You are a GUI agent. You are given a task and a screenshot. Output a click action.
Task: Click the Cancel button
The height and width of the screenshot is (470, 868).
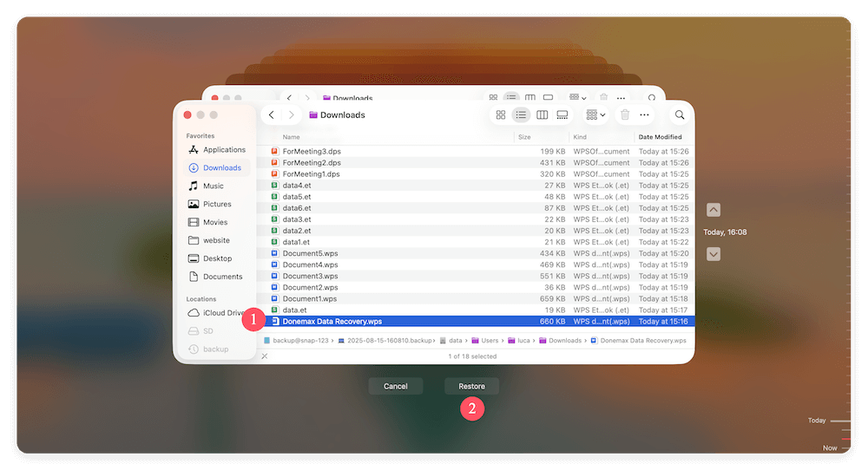(x=395, y=387)
